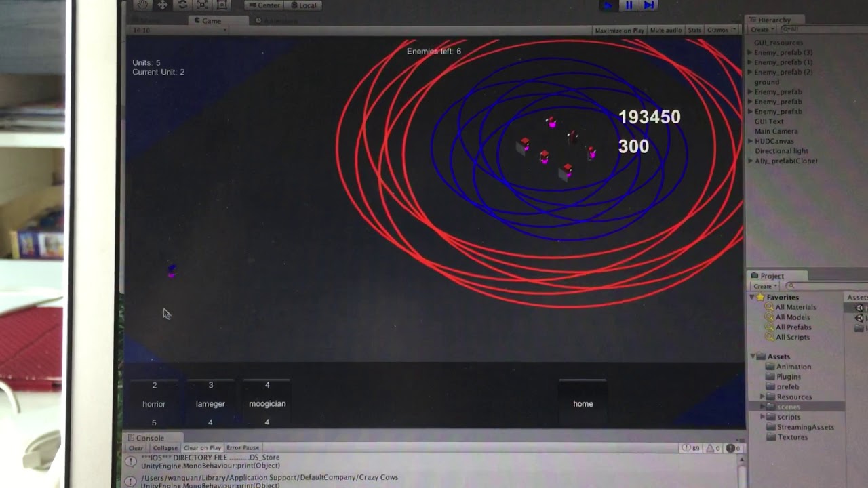Clear the Console with Clear button
868x488 pixels.
tap(136, 448)
